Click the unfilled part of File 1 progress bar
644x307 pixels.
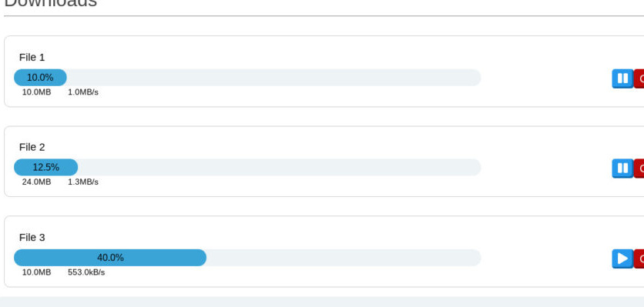(273, 78)
